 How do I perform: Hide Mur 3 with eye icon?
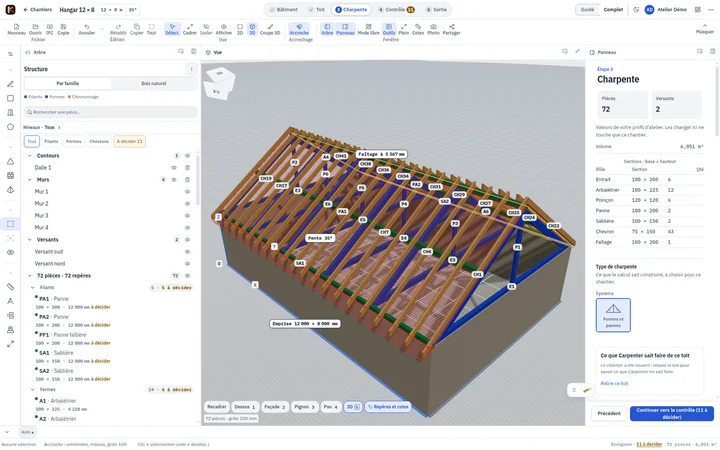(187, 215)
